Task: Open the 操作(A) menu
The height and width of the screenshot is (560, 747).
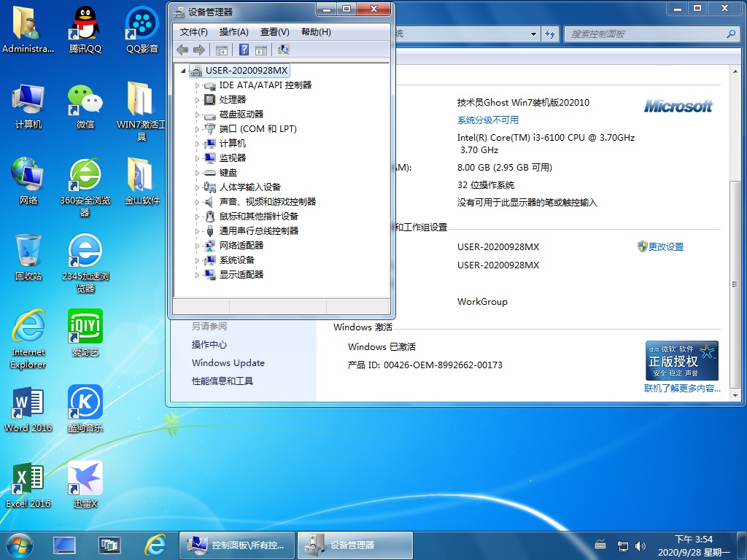Action: (x=233, y=32)
